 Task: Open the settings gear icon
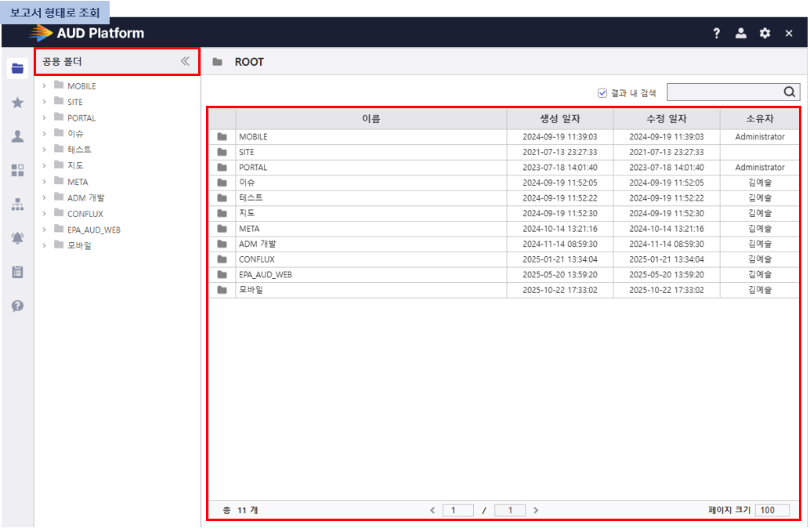(765, 34)
